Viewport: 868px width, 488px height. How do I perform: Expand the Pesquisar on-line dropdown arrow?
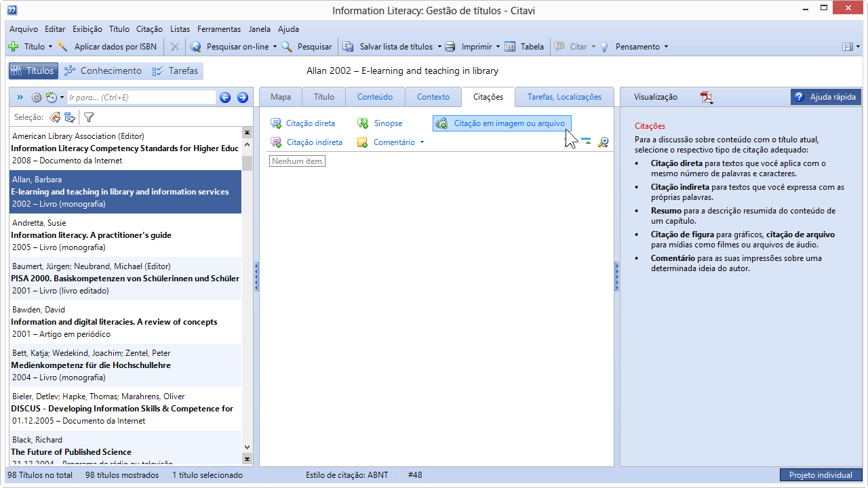pyautogui.click(x=275, y=47)
